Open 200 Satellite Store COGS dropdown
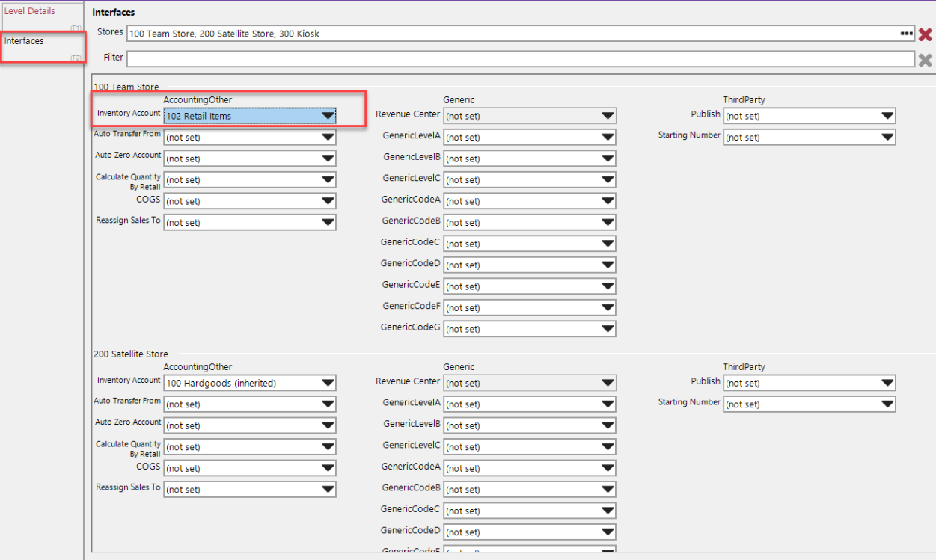 (250, 468)
